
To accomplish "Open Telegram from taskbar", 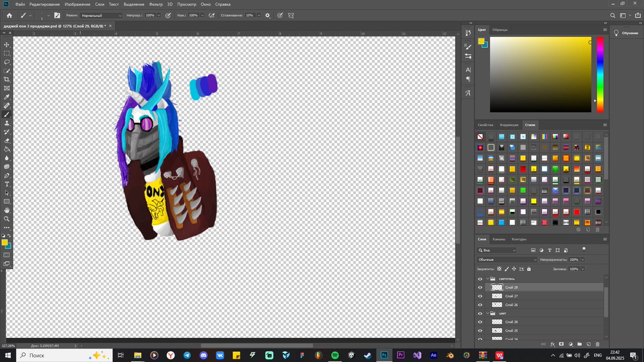I will [187, 355].
